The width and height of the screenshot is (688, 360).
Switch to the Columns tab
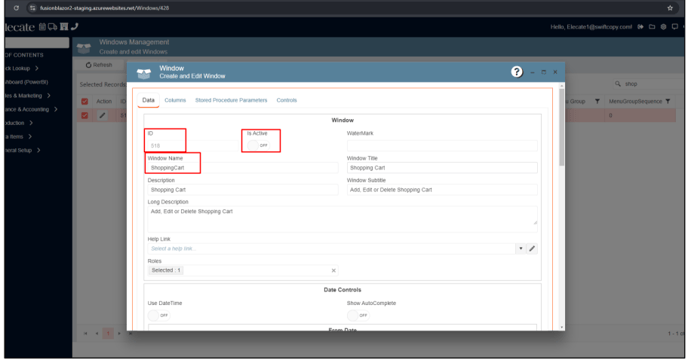175,100
